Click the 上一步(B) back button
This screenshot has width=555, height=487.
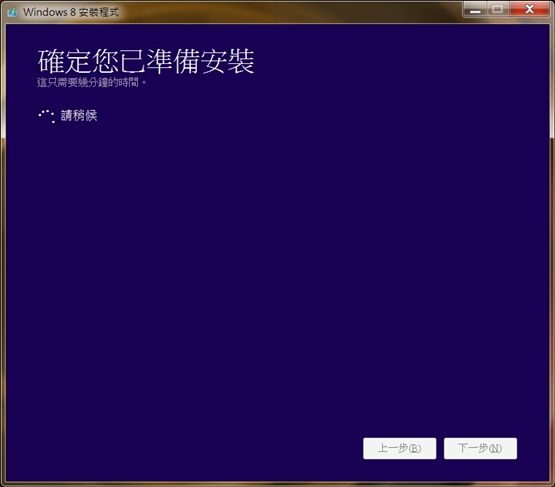click(399, 448)
